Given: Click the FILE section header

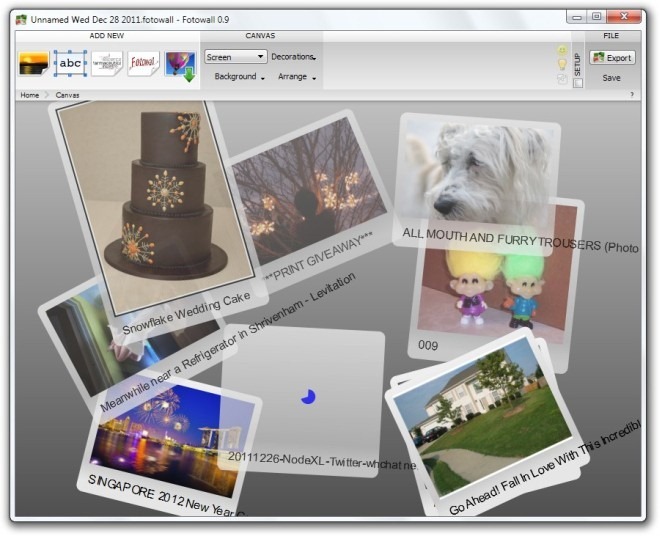Looking at the screenshot, I should (611, 36).
